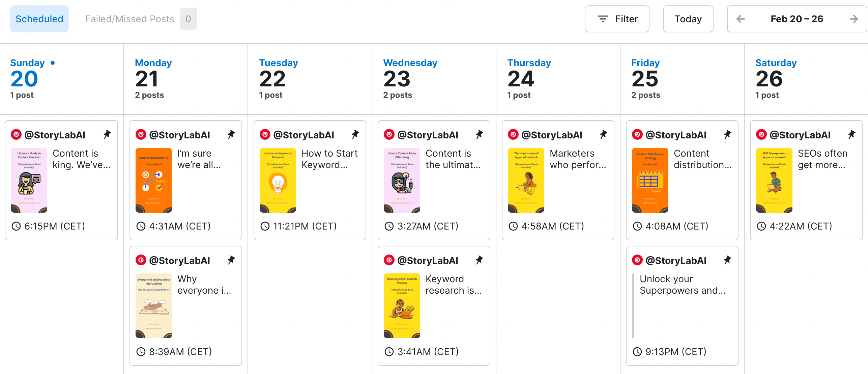Advance to next week with right arrow
Viewport: 868px width, 374px height.
[853, 19]
